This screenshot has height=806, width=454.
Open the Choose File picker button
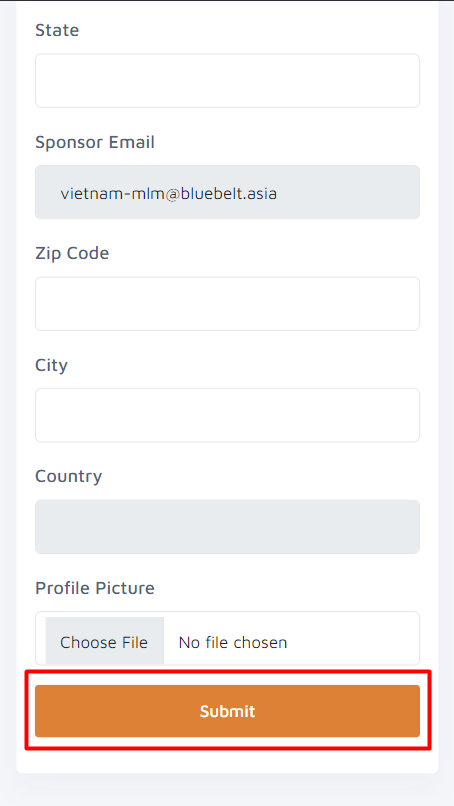105,642
